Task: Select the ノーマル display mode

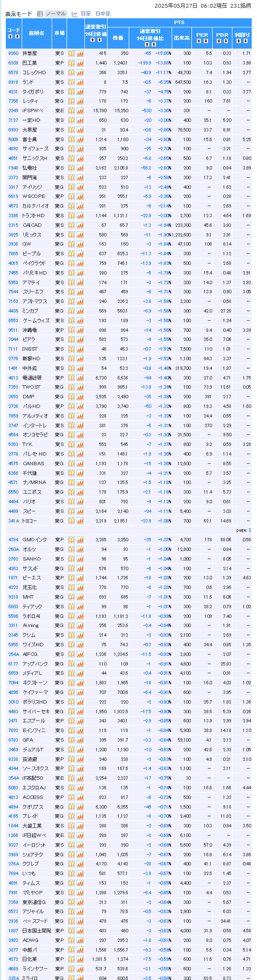Action: point(55,13)
